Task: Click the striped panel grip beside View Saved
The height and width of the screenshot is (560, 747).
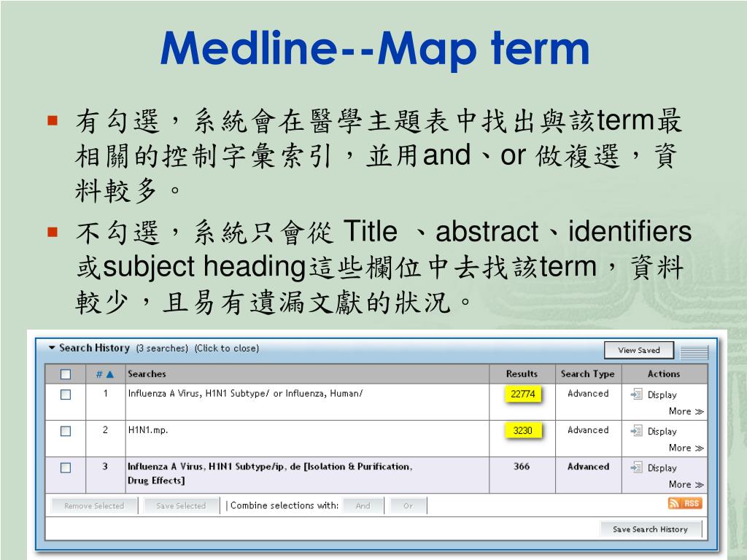Action: pyautogui.click(x=694, y=353)
